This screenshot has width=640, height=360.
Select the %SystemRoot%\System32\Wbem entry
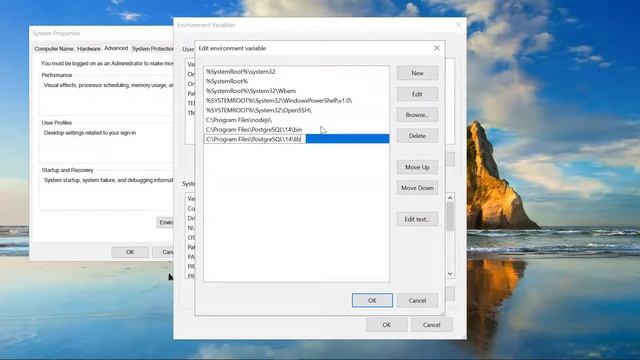(296, 91)
